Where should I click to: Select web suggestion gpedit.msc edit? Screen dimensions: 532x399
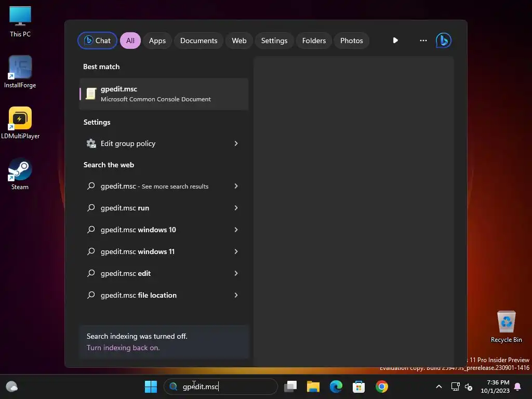pyautogui.click(x=164, y=273)
